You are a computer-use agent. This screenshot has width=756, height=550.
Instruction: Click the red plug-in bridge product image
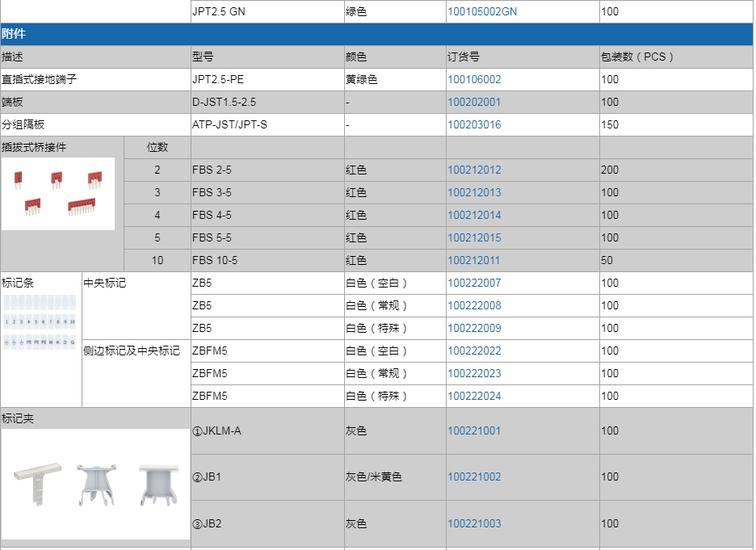coord(58,194)
